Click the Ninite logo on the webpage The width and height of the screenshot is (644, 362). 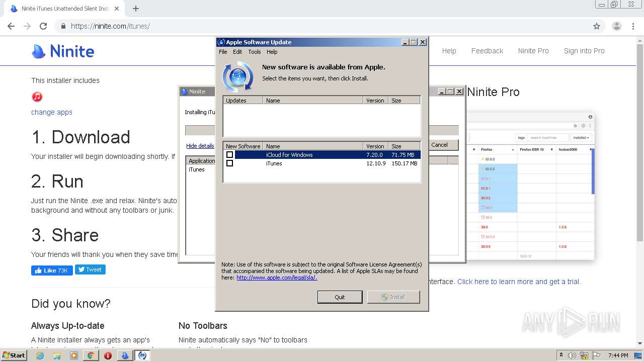click(63, 51)
